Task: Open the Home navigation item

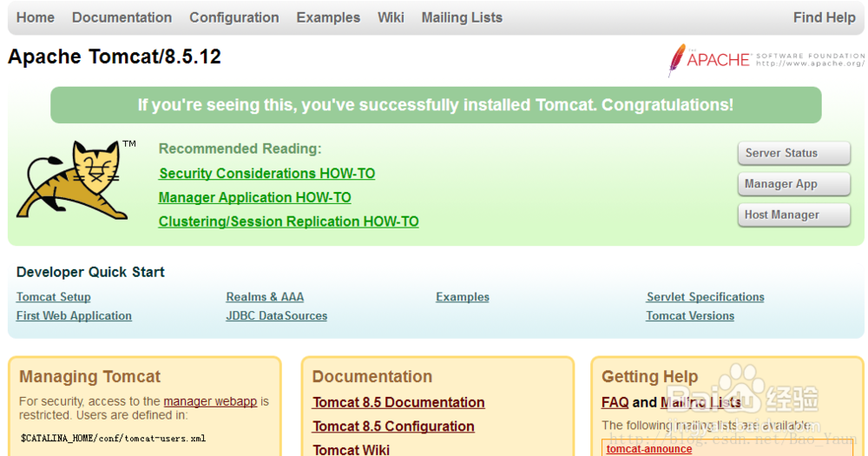Action: [x=36, y=17]
